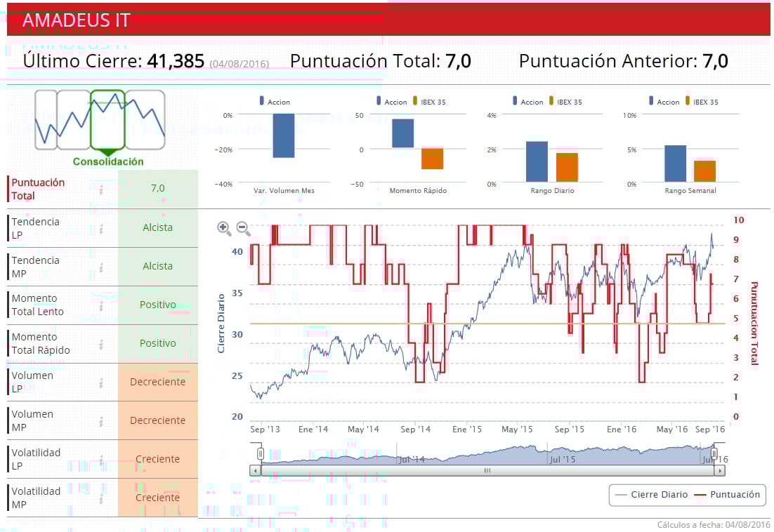Viewport: 774px width, 532px height.
Task: Click blue Accion bar in Rango Diario chart
Action: [x=537, y=161]
